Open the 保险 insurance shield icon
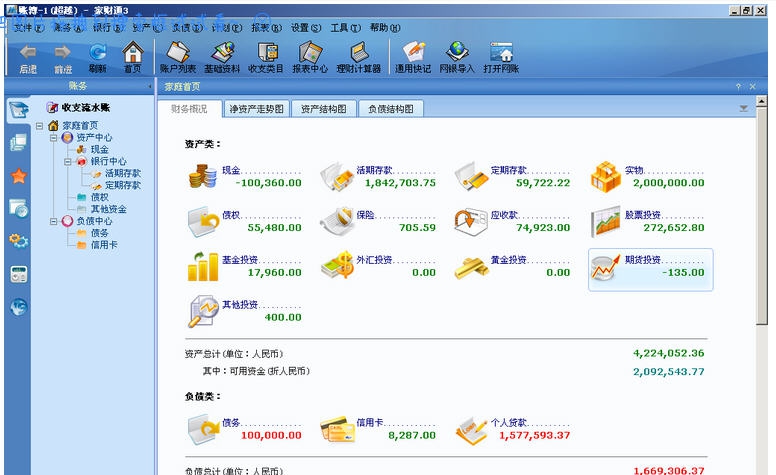Viewport: 776px width, 475px height. click(x=337, y=221)
